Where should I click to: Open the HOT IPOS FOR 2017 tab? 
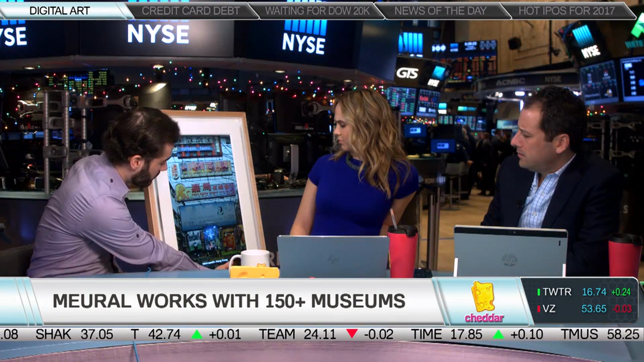point(567,11)
